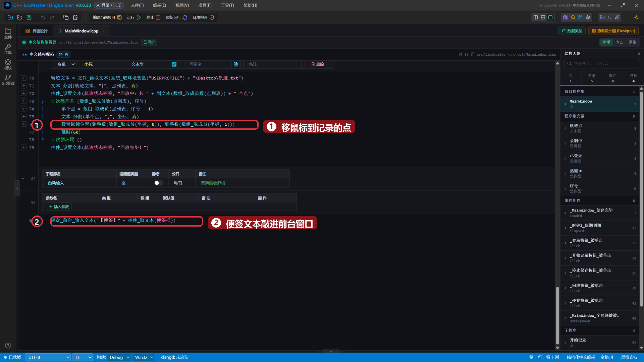Viewport: 644px width, 362px height.
Task: Open settings gear icon in top toolbar
Action: [x=588, y=17]
